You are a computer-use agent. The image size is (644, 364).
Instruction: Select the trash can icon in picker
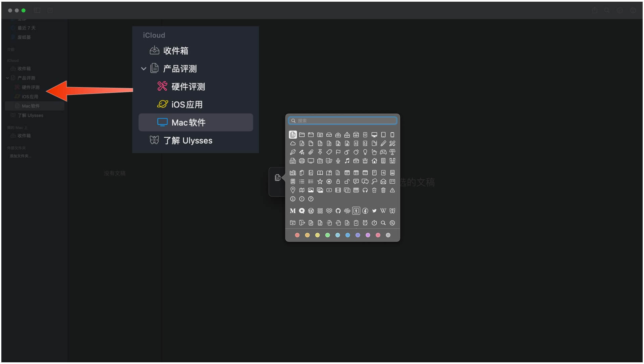pyautogui.click(x=383, y=190)
